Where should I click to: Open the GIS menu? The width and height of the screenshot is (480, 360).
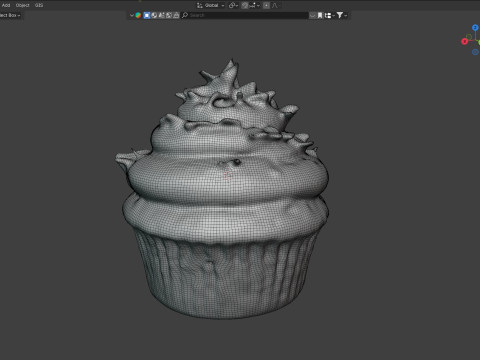pyautogui.click(x=39, y=5)
